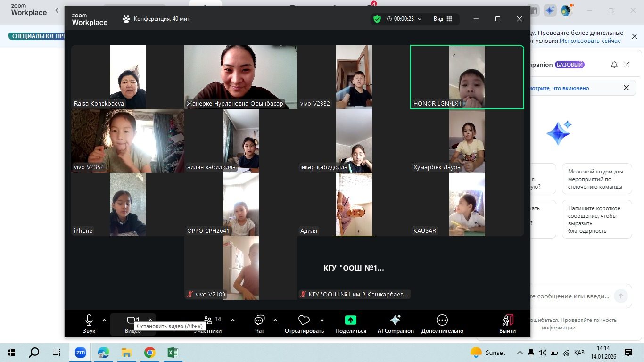Viewport: 644px width, 362px height.
Task: Click the green encryption shield icon
Action: pos(377,19)
